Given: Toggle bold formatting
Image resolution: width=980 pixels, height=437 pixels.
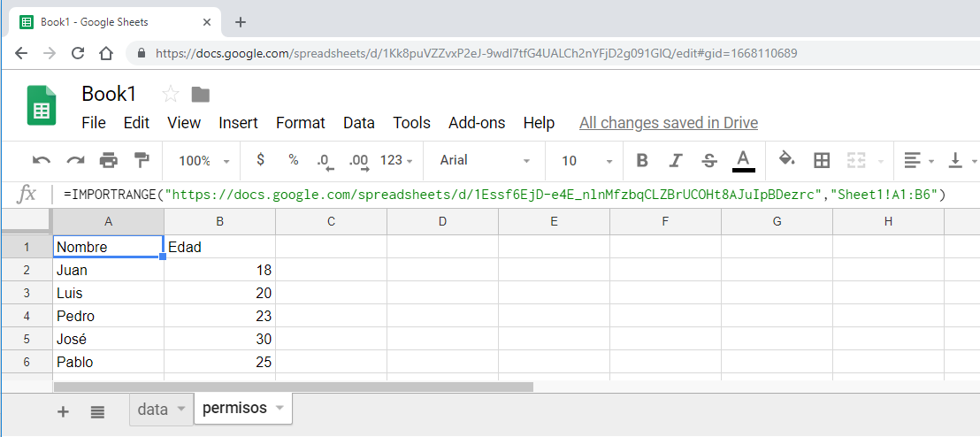Looking at the screenshot, I should pyautogui.click(x=642, y=160).
